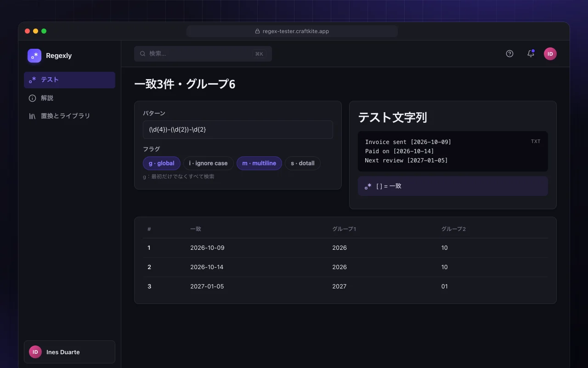Click the 一致 column header
Screen dimensions: 588x368
coord(196,229)
